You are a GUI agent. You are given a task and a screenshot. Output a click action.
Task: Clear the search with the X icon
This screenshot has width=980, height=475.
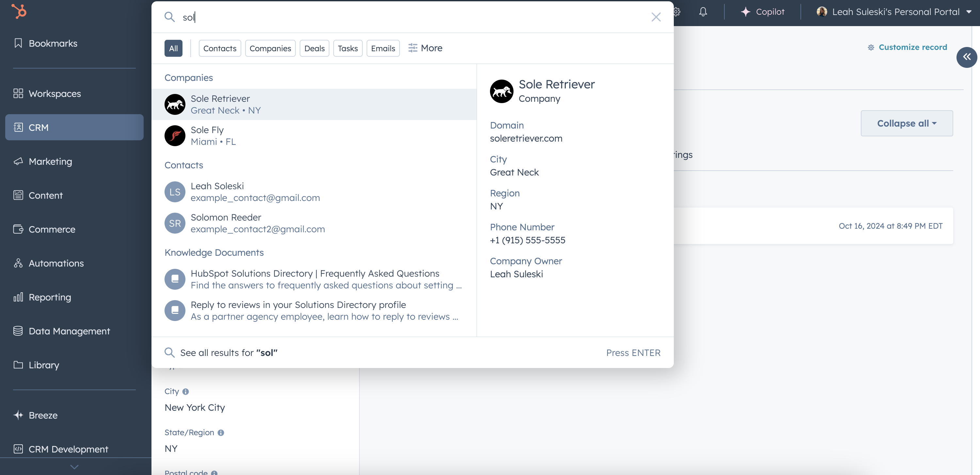[x=656, y=17]
